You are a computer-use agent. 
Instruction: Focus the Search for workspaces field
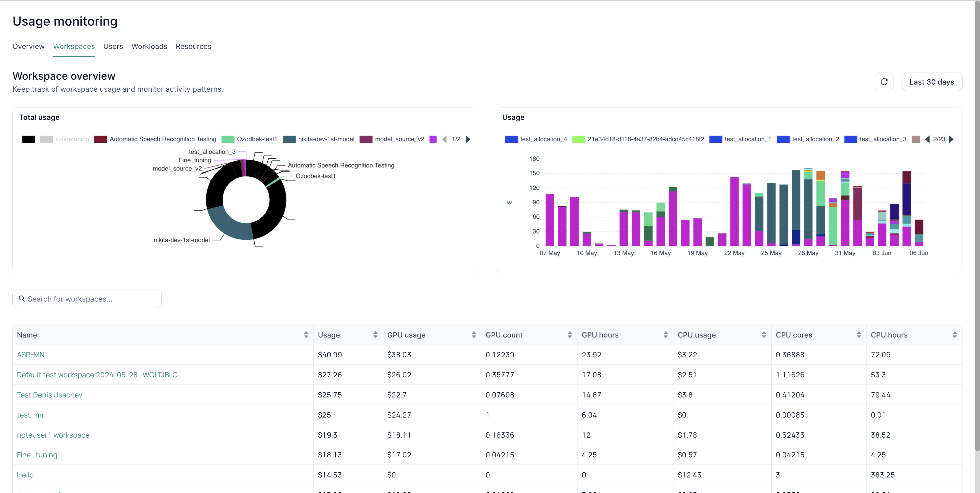pyautogui.click(x=91, y=299)
